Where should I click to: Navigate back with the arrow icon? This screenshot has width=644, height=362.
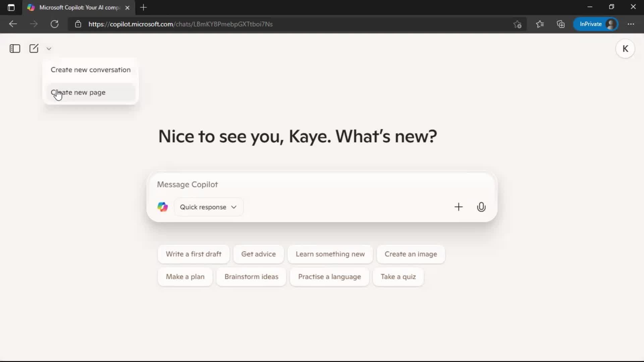pos(13,24)
